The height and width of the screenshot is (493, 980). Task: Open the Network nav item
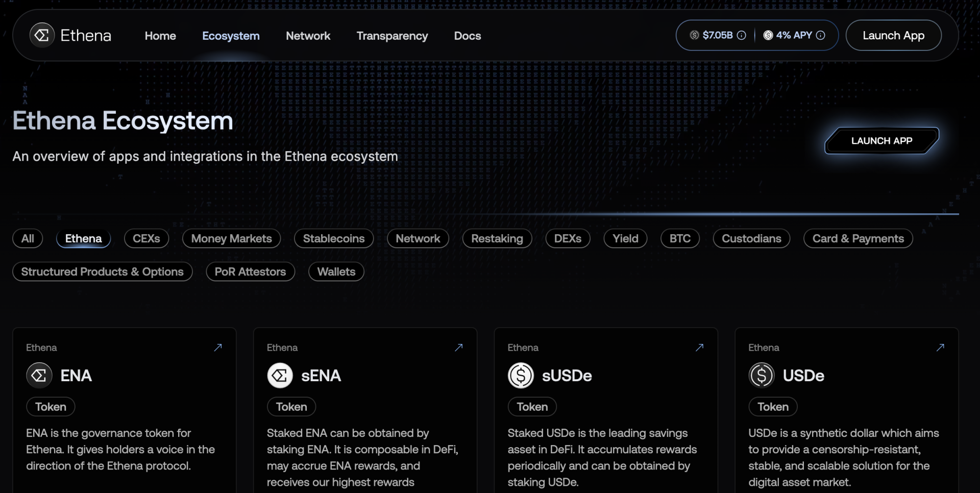coord(308,36)
